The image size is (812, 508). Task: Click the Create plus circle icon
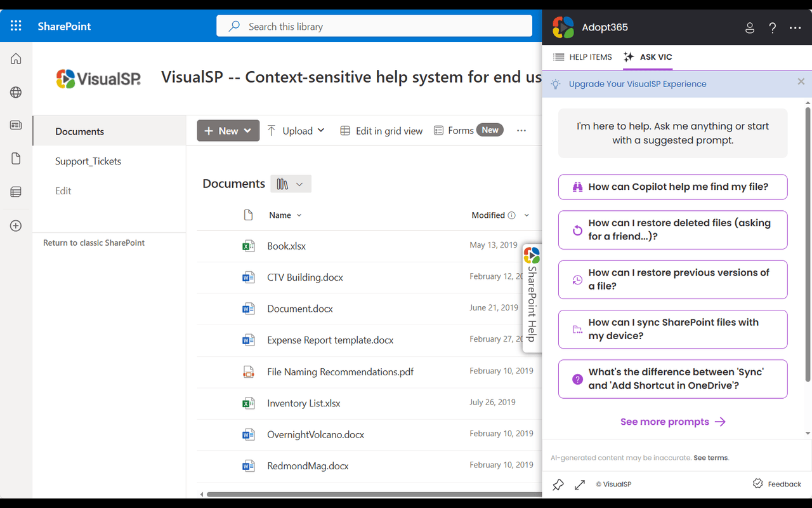click(x=16, y=226)
